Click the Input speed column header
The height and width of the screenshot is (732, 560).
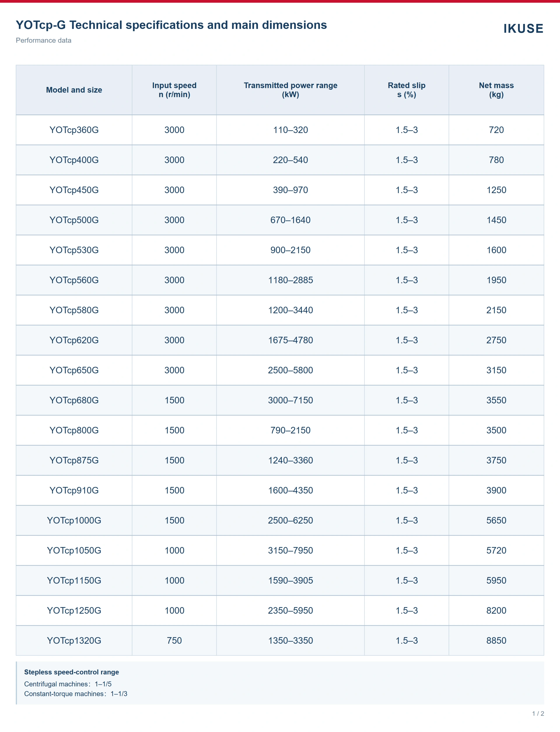point(174,90)
